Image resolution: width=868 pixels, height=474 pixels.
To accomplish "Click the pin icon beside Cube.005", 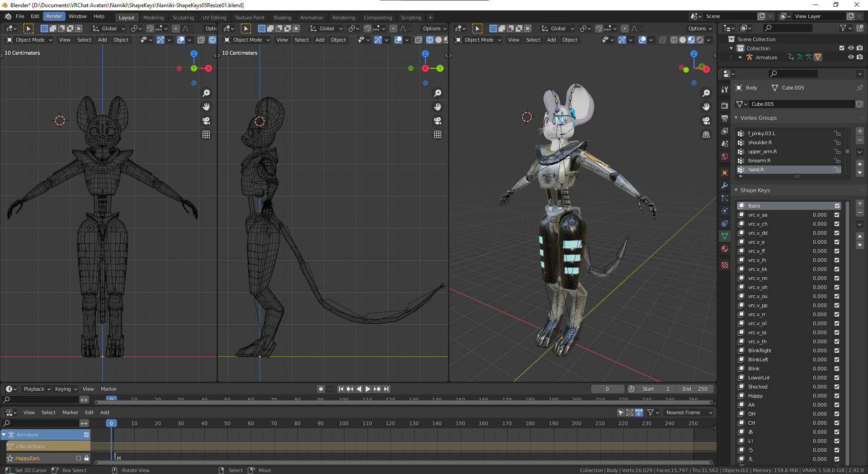I will point(859,88).
